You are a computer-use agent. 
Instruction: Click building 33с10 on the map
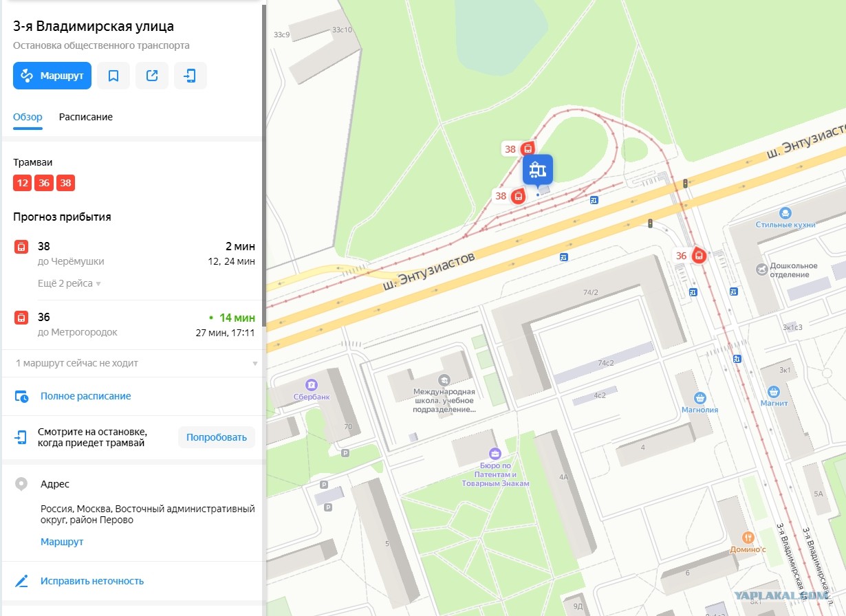[342, 30]
